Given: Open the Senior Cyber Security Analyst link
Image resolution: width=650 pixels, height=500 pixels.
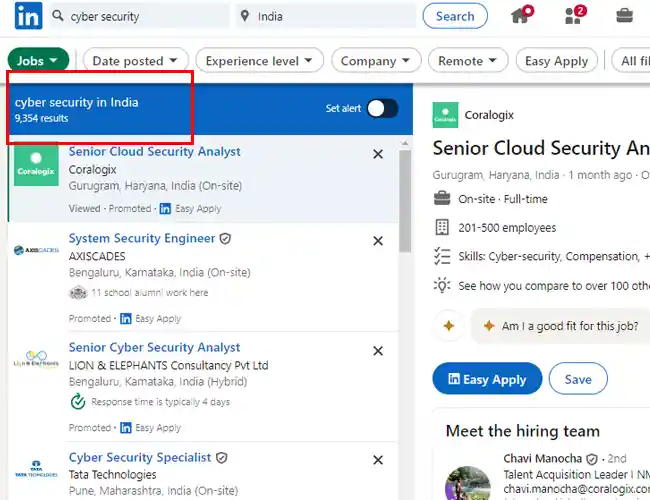Looking at the screenshot, I should pyautogui.click(x=154, y=347).
